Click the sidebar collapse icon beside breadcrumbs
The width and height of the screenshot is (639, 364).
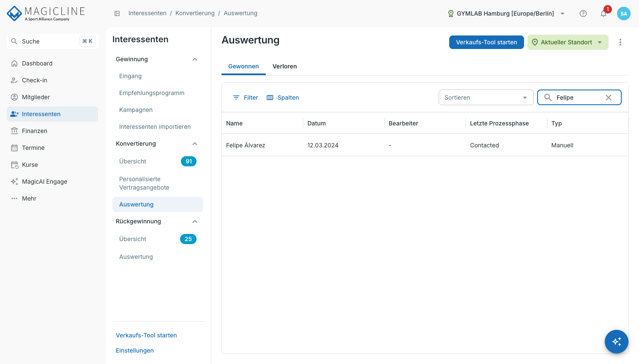click(x=117, y=14)
